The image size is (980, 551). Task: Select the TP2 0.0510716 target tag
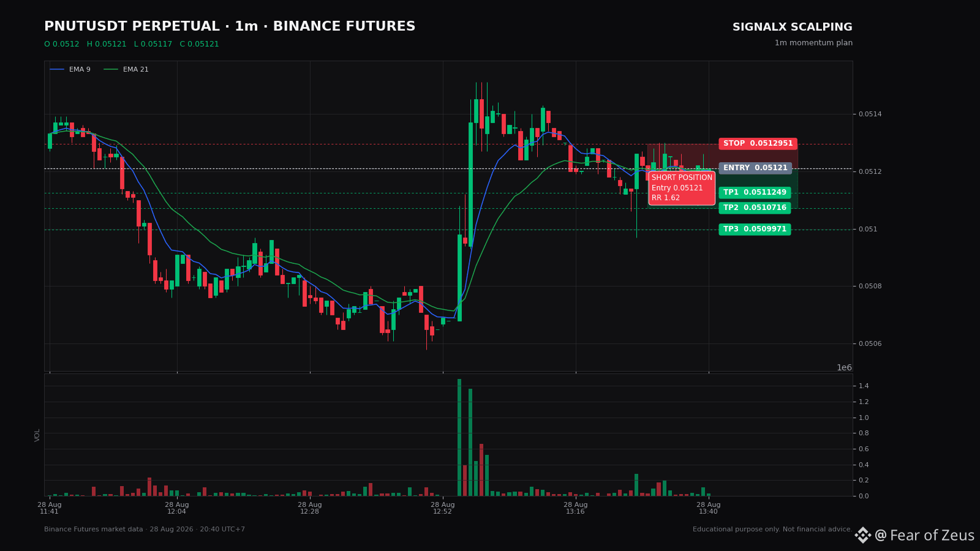pyautogui.click(x=755, y=208)
